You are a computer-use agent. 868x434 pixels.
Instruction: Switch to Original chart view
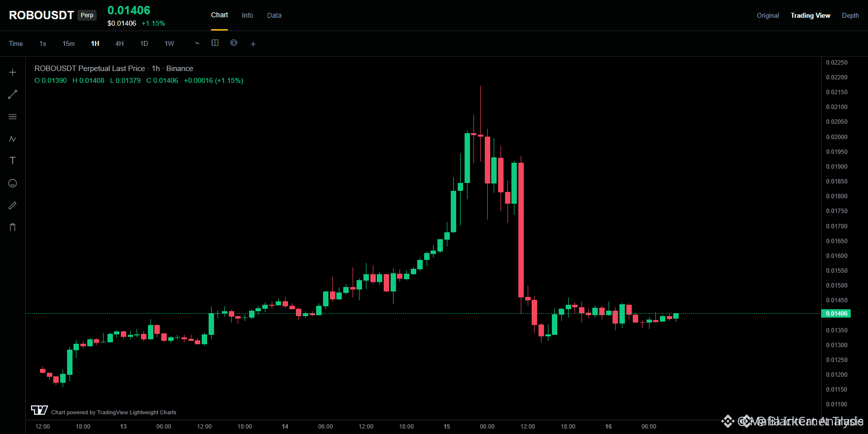point(768,15)
